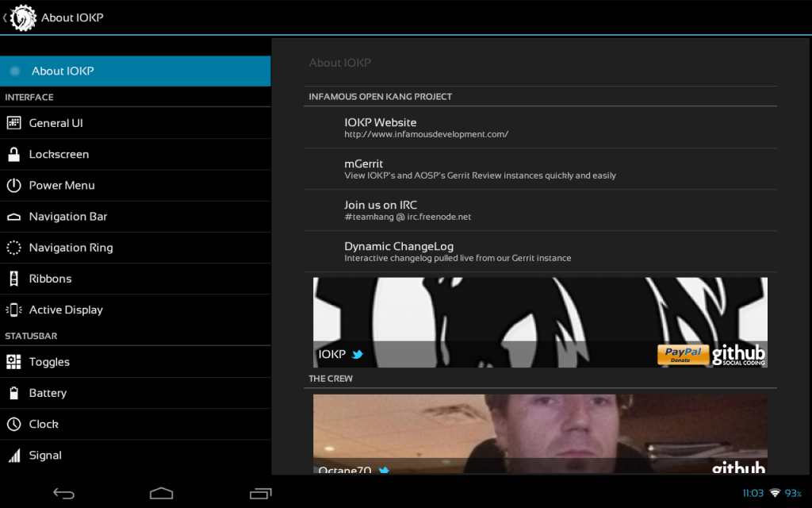Tap the Navigation Bar icon
The image size is (812, 508).
pyautogui.click(x=14, y=217)
